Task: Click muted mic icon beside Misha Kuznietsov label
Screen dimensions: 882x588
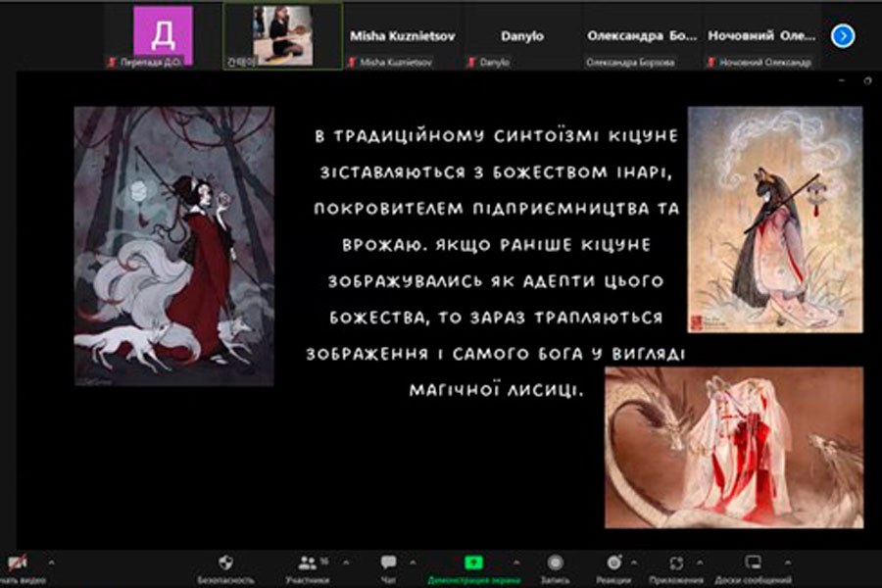Action: point(352,62)
